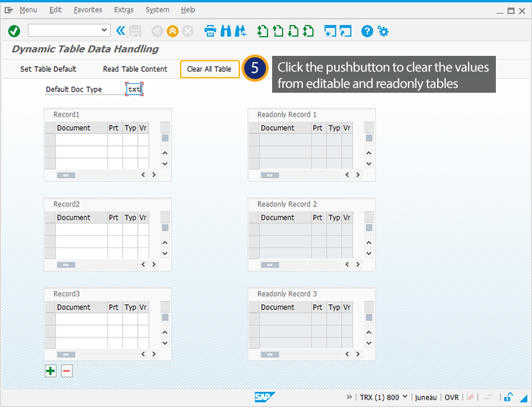The height and width of the screenshot is (407, 532).
Task: Open the Edit menu
Action: [x=55, y=10]
